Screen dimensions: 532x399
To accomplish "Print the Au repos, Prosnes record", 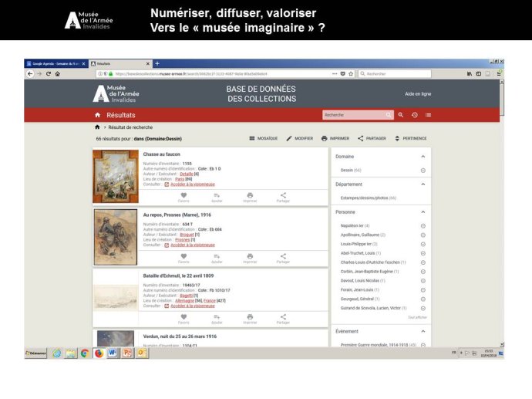I will (x=250, y=259).
